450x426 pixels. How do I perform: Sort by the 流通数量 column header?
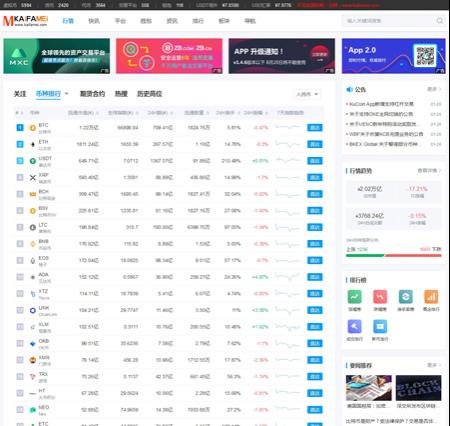(x=197, y=113)
